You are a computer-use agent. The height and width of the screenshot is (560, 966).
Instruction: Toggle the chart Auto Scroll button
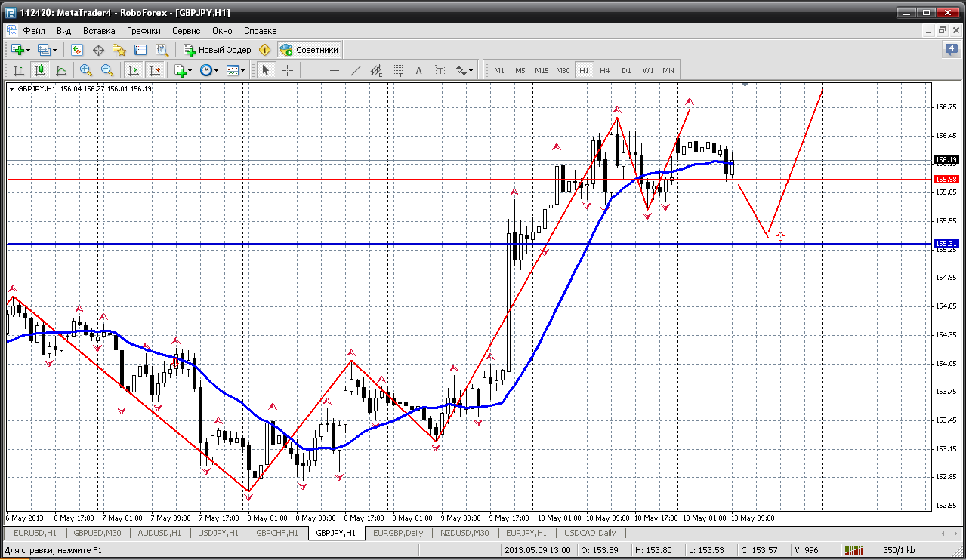click(x=134, y=70)
